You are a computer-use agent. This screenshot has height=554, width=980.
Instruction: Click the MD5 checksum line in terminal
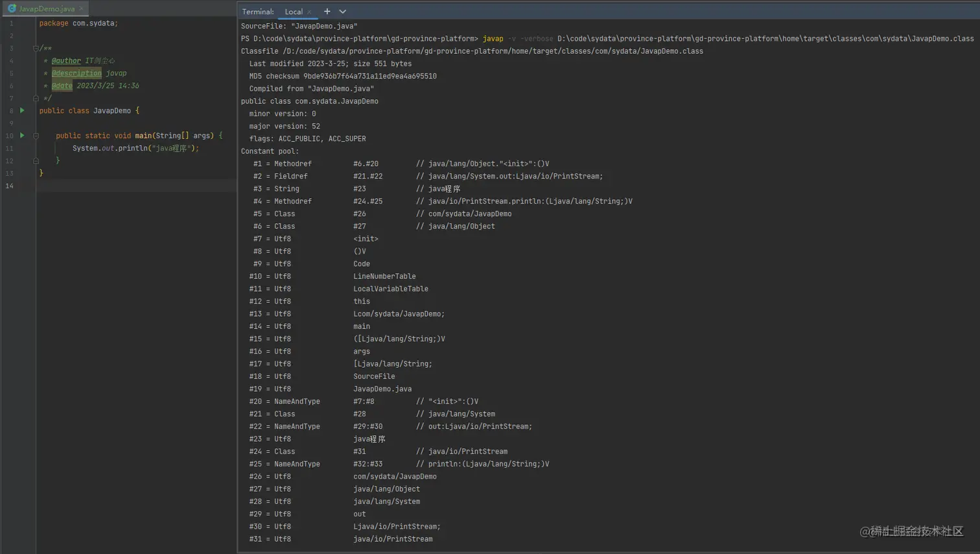[343, 76]
